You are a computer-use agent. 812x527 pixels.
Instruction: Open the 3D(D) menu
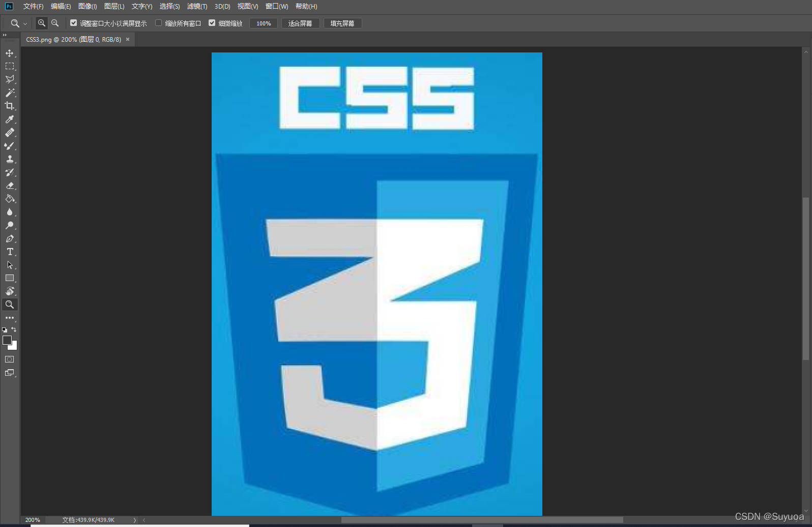tap(222, 6)
